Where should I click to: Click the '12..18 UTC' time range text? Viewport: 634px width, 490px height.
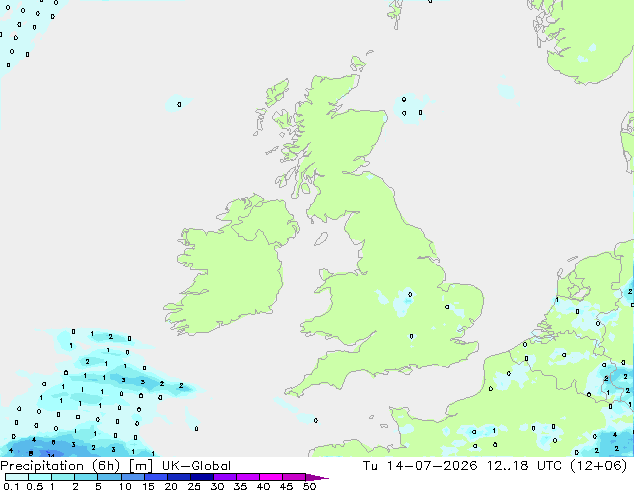click(524, 466)
